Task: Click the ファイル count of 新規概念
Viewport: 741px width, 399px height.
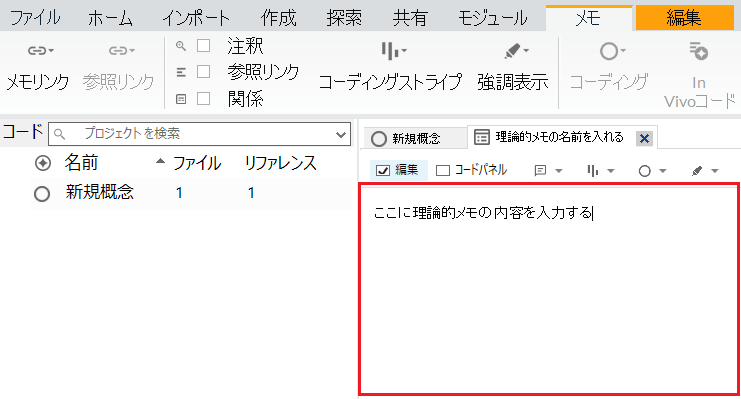Action: (179, 193)
